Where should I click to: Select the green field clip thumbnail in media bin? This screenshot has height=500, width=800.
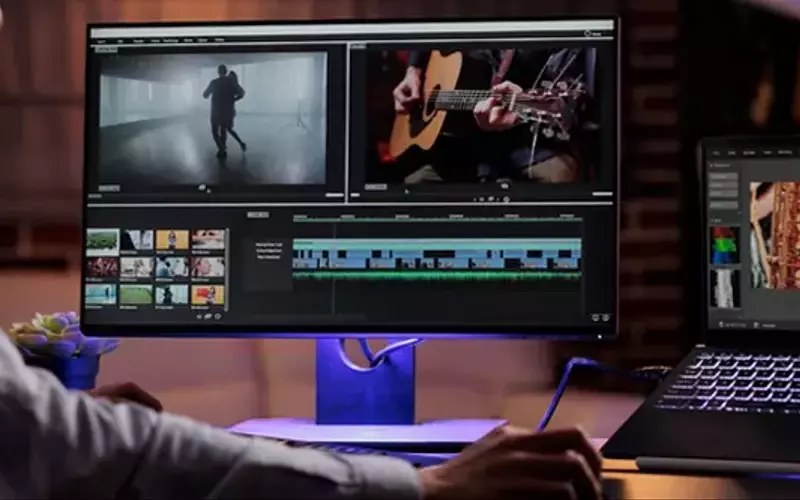tap(103, 241)
